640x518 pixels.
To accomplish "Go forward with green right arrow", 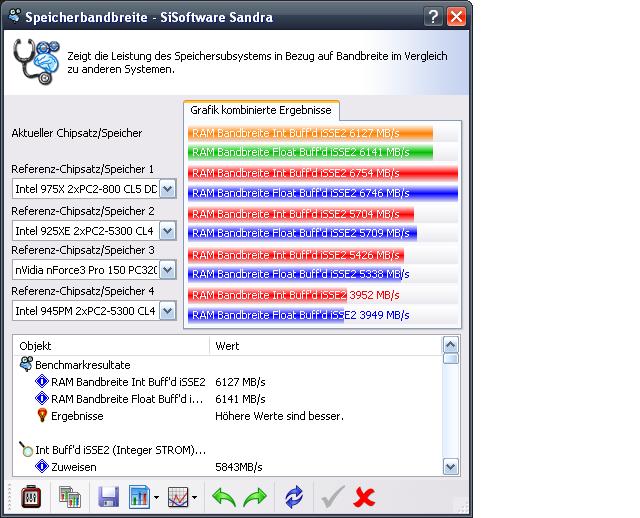I will coord(255,498).
